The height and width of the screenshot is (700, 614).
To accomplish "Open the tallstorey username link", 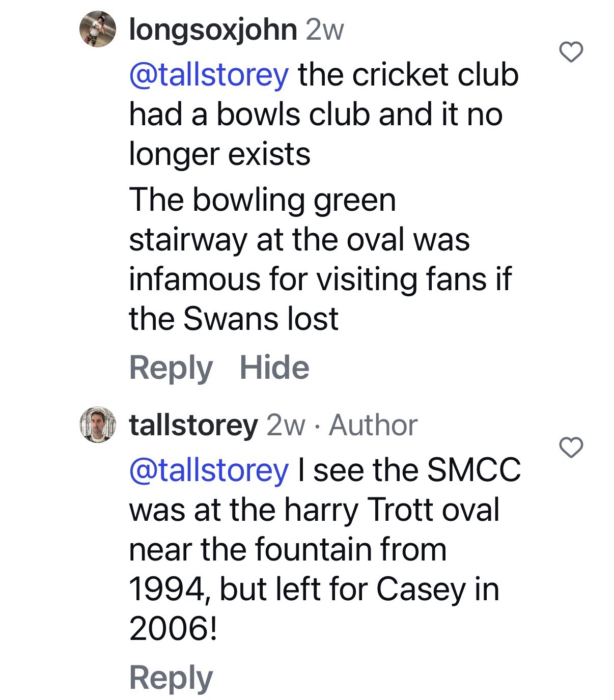I will [x=193, y=425].
